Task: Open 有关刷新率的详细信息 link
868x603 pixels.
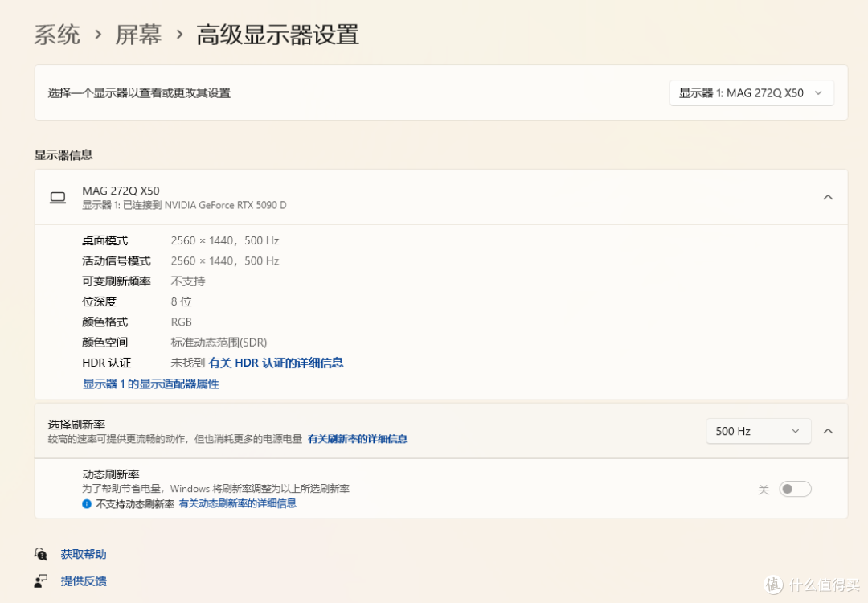Action: (x=358, y=439)
